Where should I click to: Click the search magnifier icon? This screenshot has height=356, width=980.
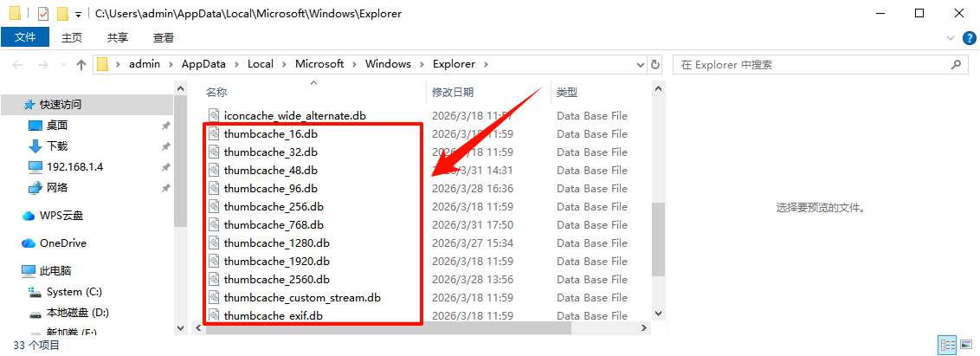point(955,64)
